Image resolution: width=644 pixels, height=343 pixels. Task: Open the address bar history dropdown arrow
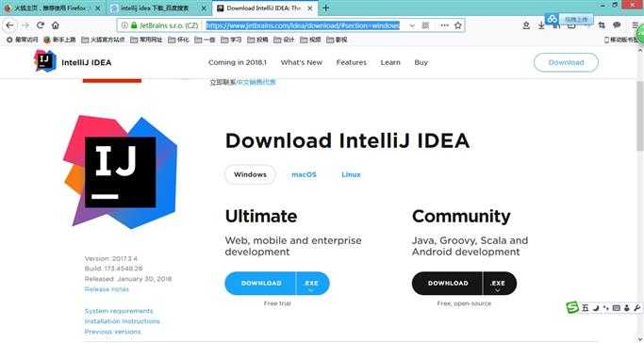[x=412, y=25]
